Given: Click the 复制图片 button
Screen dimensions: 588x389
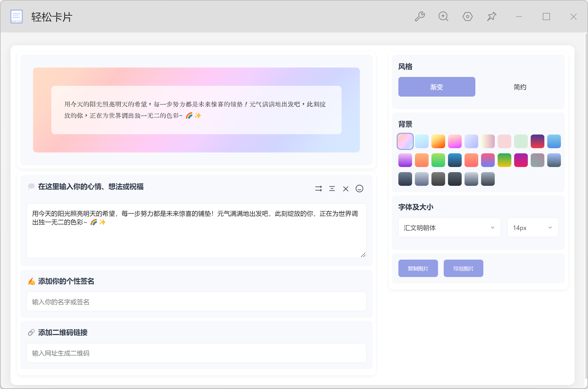Looking at the screenshot, I should click(418, 268).
